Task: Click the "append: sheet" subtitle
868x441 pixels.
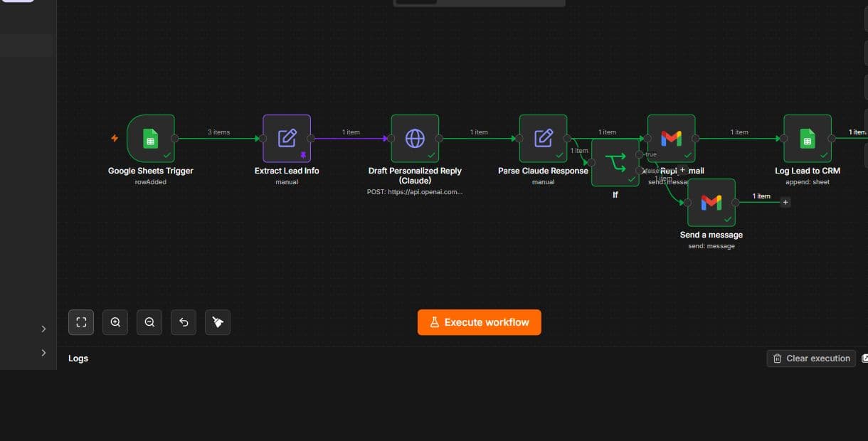Action: pyautogui.click(x=808, y=182)
